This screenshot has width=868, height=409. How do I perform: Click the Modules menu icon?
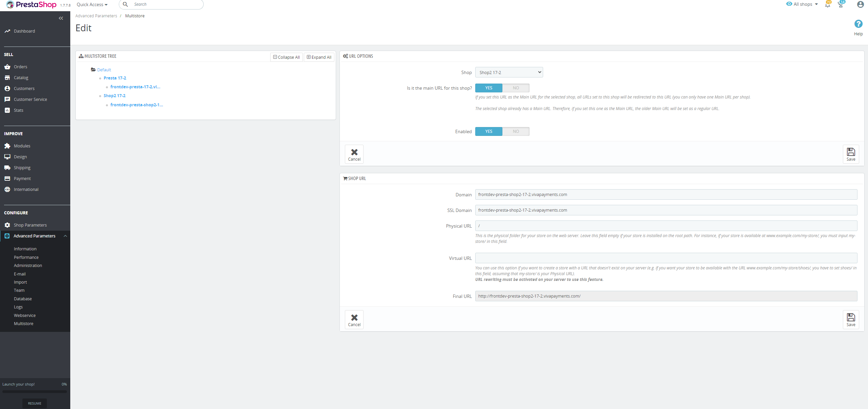tap(7, 146)
